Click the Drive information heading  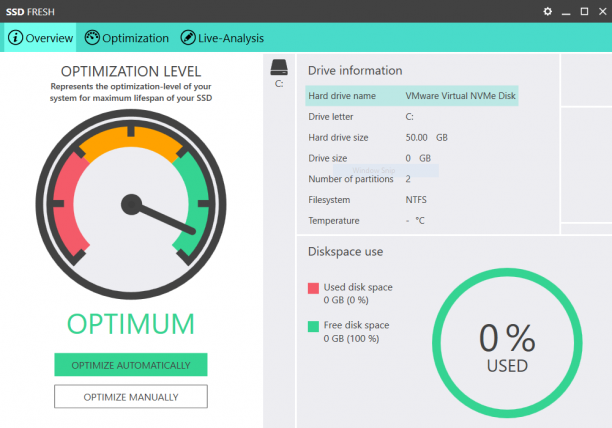tap(355, 70)
